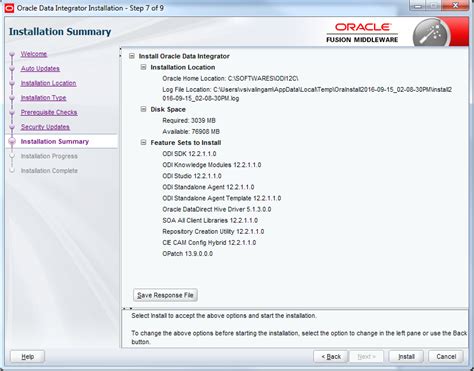Open the Auto Updates step
474x371 pixels.
click(x=40, y=69)
